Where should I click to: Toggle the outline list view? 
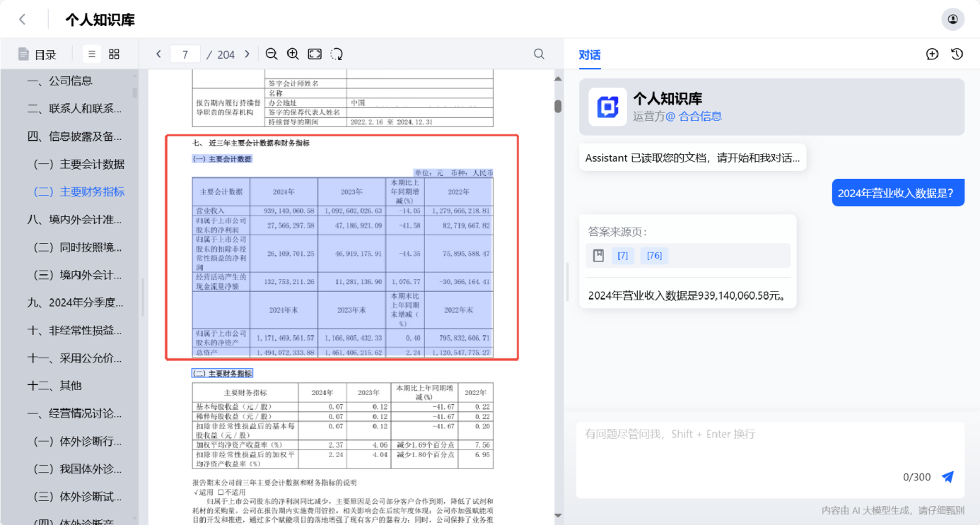pos(91,54)
